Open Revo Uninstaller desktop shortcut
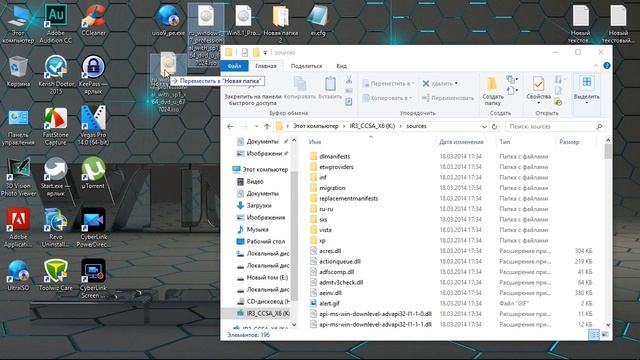 [56, 228]
